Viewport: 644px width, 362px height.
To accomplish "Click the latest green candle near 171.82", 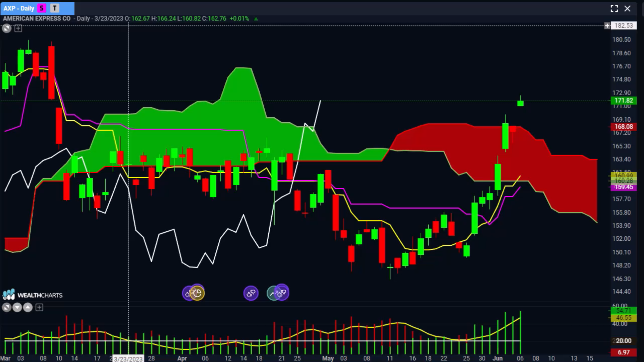I will tap(520, 103).
